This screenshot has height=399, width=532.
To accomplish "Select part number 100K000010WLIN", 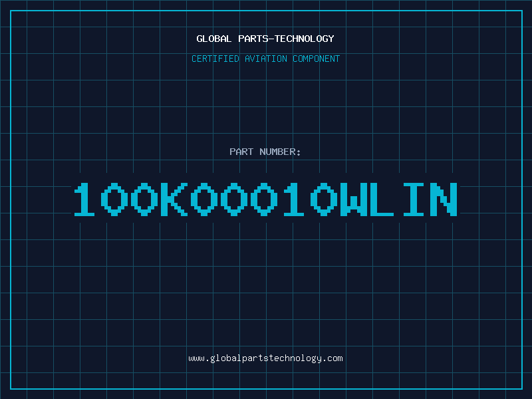I will (265, 199).
